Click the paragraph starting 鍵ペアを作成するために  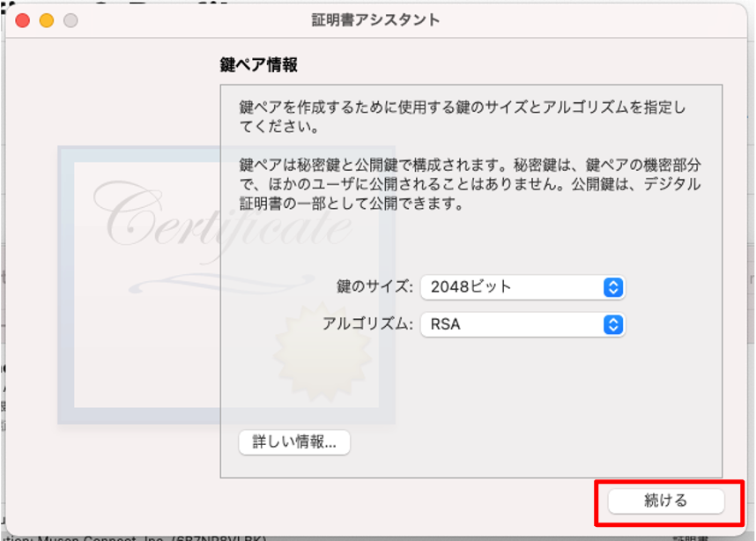point(462,116)
